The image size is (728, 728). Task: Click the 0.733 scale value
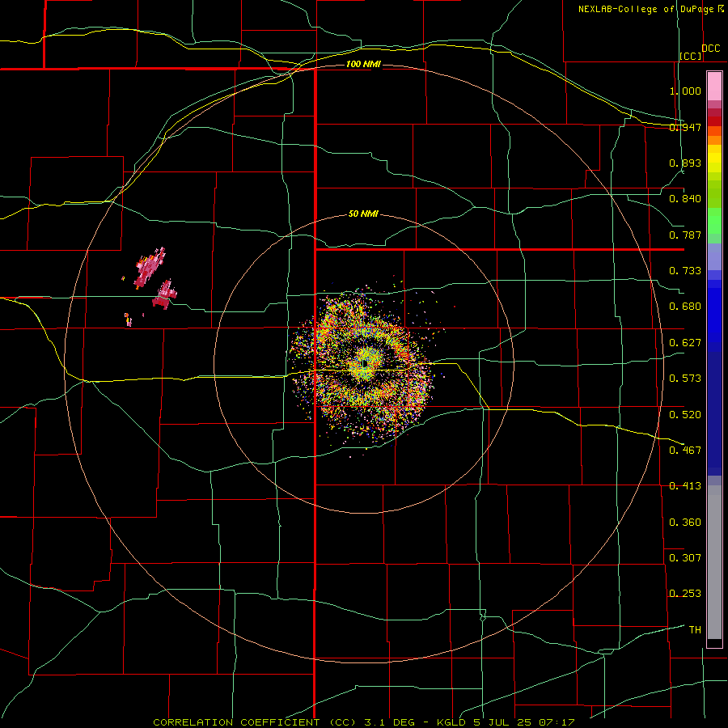pyautogui.click(x=685, y=271)
